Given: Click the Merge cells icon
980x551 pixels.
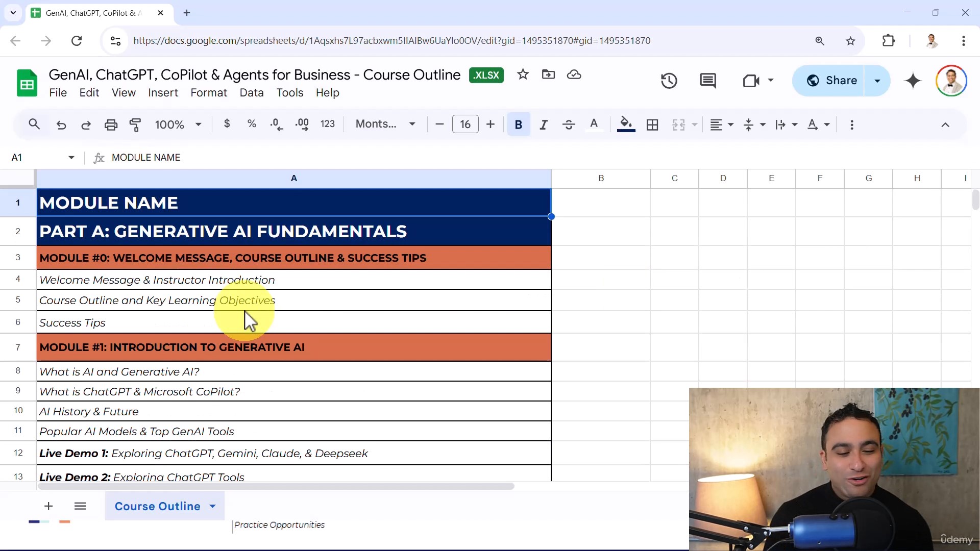Looking at the screenshot, I should (678, 125).
